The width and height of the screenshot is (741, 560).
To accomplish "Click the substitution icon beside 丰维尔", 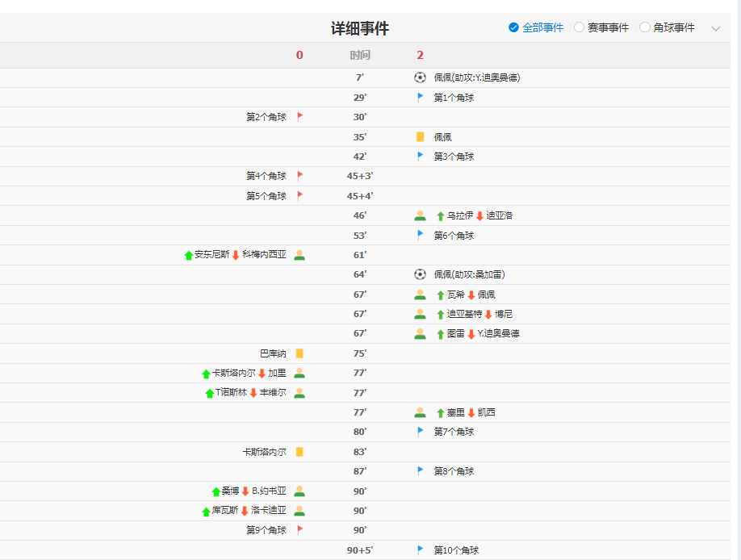I will pyautogui.click(x=299, y=393).
